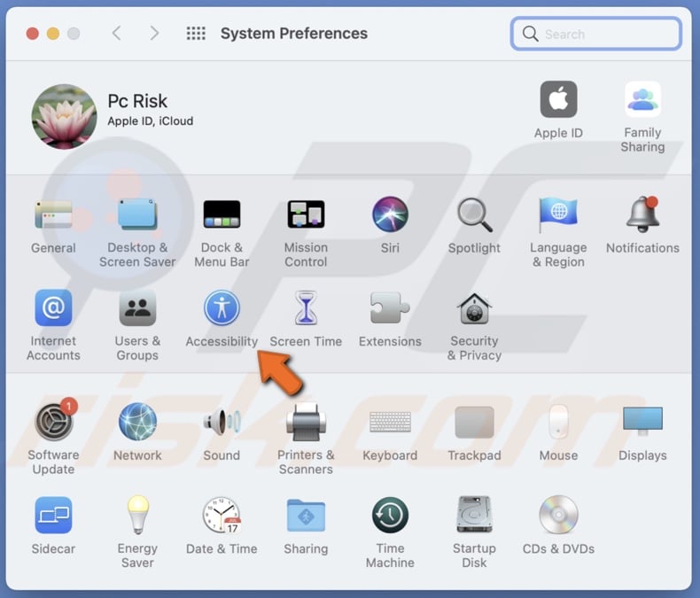Open the Screen Time hourglass icon
The width and height of the screenshot is (700, 598).
pyautogui.click(x=306, y=309)
